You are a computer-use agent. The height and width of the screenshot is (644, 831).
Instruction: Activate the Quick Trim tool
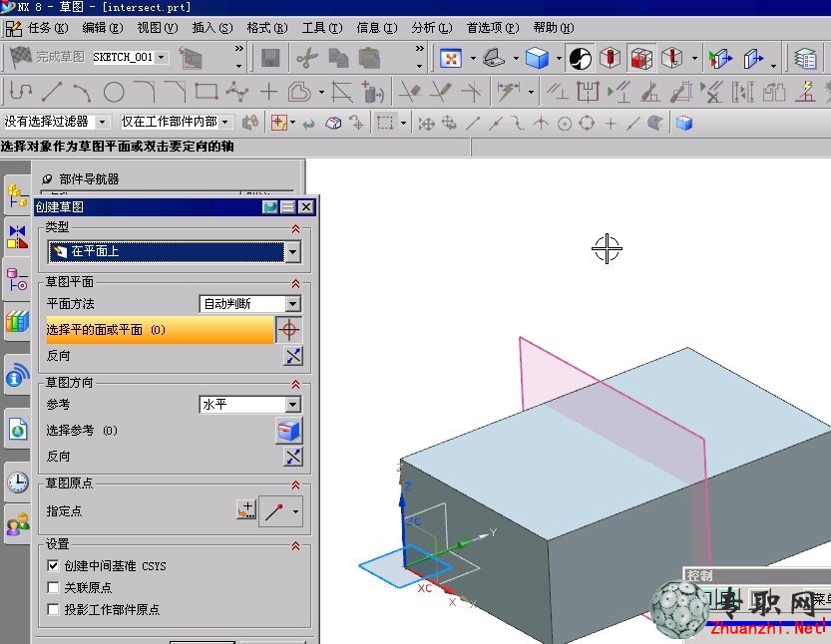[410, 92]
